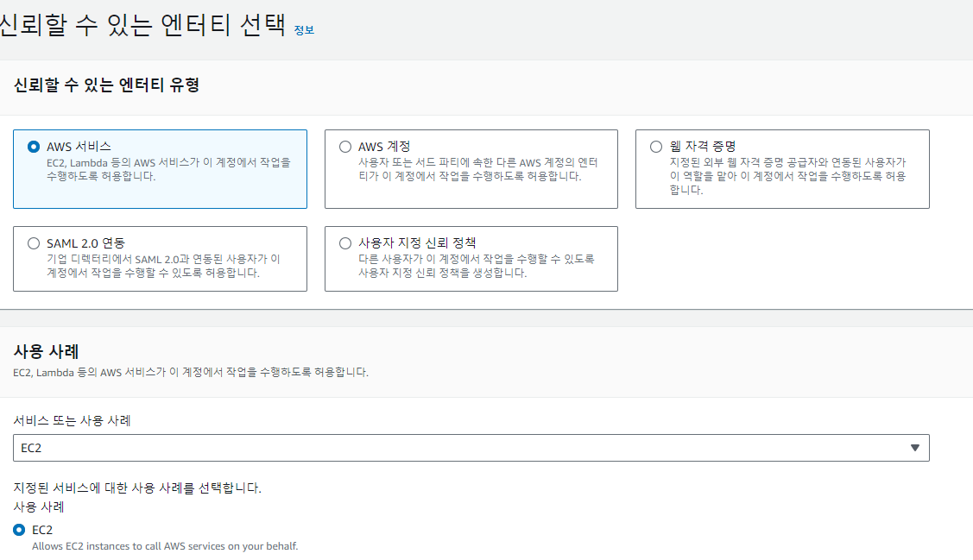Select 사용자 지정 신뢰 정책 radio button

click(x=345, y=243)
